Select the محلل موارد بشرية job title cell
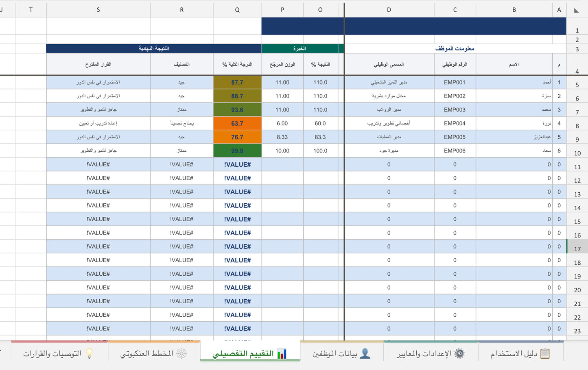This screenshot has height=370, width=588. click(x=389, y=96)
